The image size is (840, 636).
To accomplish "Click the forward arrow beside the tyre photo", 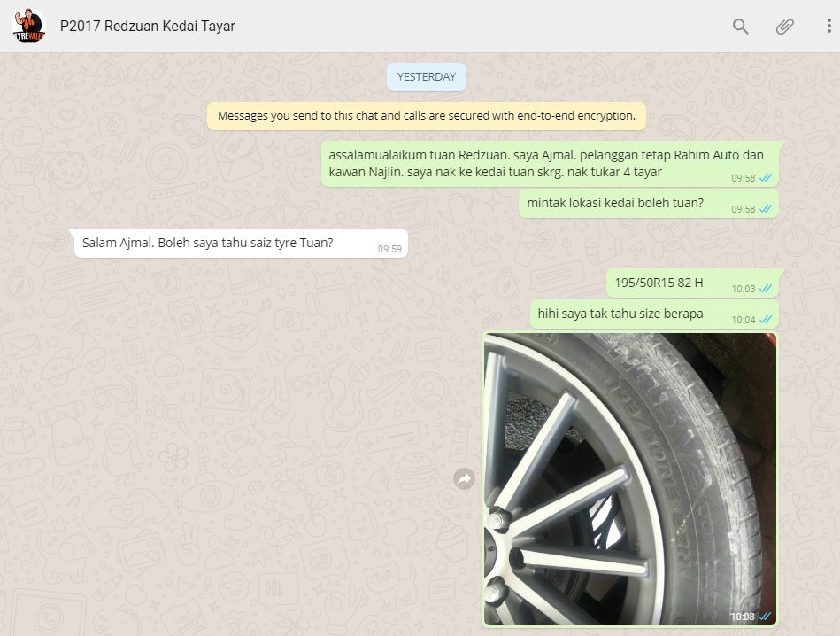I will pyautogui.click(x=464, y=479).
